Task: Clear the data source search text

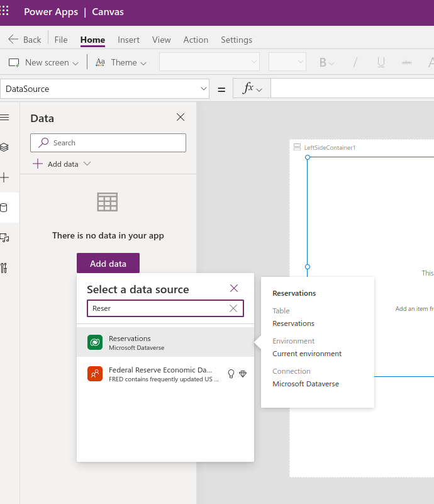Action: point(233,308)
